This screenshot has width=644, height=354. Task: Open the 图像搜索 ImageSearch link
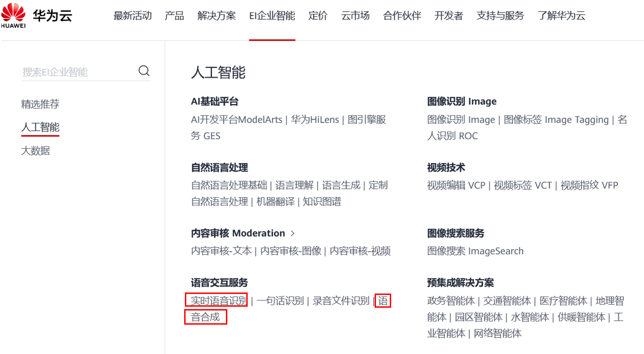pyautogui.click(x=475, y=251)
